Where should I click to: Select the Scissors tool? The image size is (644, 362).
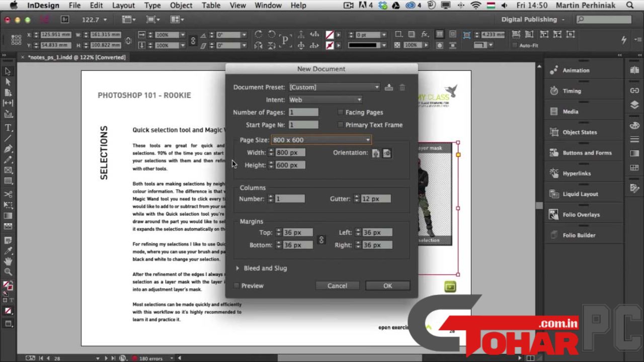coord(8,195)
